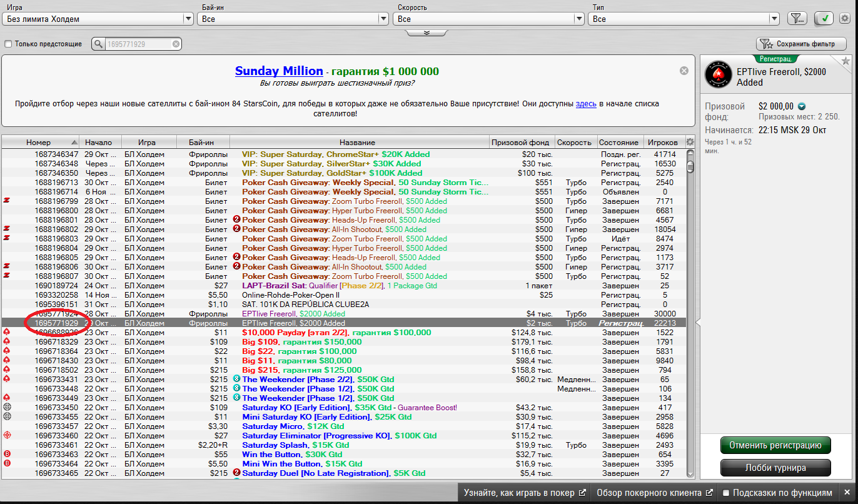This screenshot has width=858, height=504.
Task: Mark EPTlive Freeroll as favorite star
Action: pos(845,61)
